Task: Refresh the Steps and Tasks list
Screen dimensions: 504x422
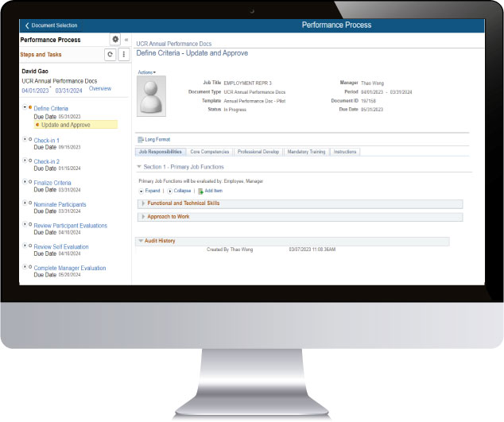Action: coord(110,55)
